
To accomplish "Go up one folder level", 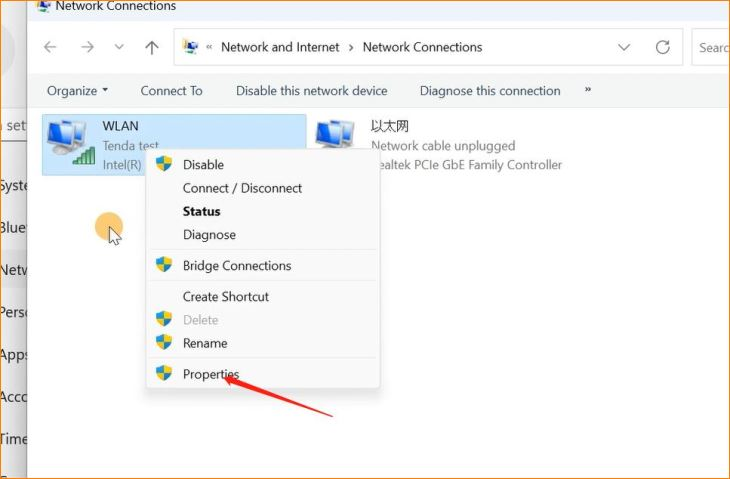I will [152, 47].
